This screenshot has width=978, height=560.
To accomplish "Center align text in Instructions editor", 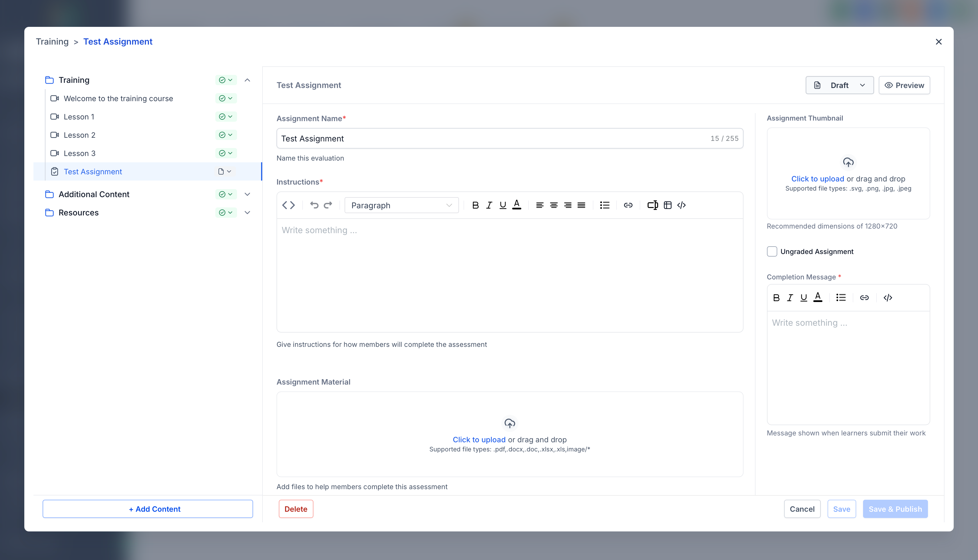I will (x=553, y=205).
